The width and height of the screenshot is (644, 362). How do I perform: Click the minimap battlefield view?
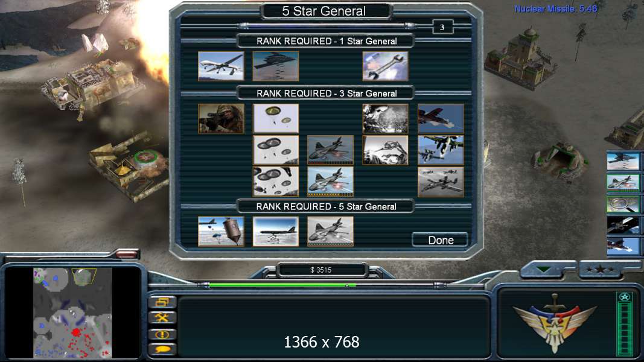tap(72, 313)
